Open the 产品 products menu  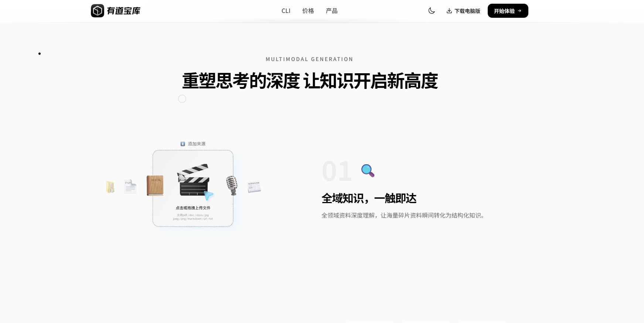click(x=332, y=11)
